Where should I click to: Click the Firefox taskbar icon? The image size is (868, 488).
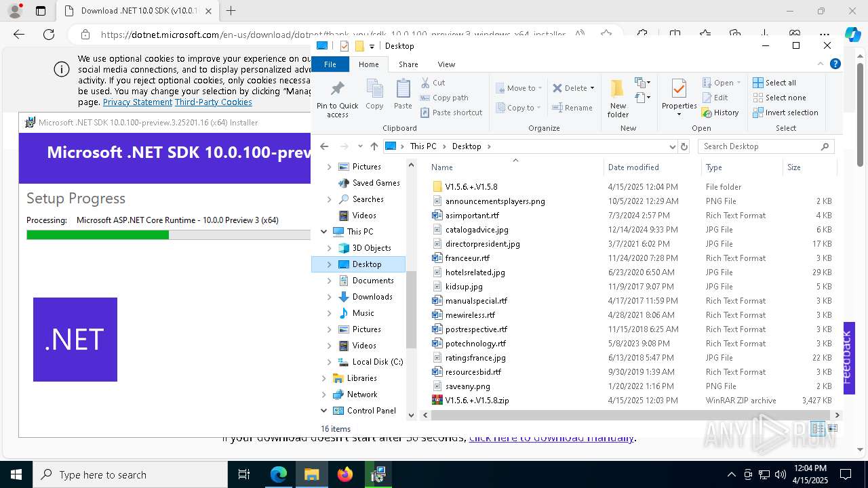(345, 474)
